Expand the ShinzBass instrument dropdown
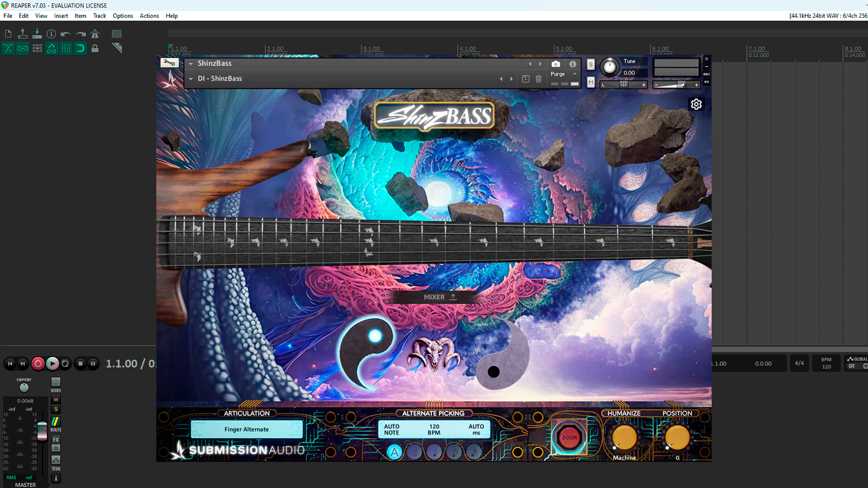The width and height of the screenshot is (868, 488). tap(191, 64)
